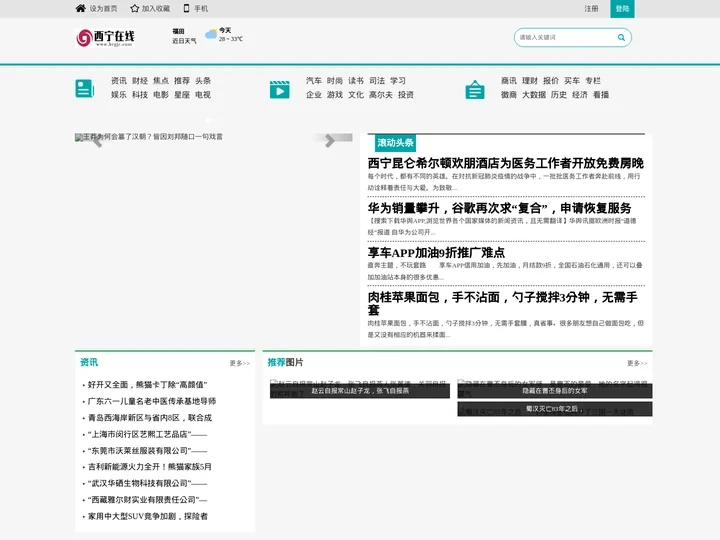Open the 头条 menu item
Viewport: 720px width, 540px height.
(x=203, y=81)
